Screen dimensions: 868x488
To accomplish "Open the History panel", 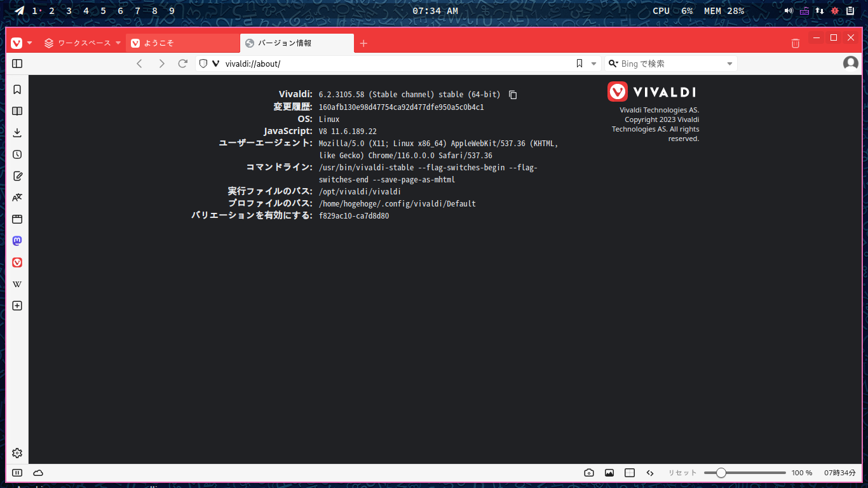I will point(17,154).
